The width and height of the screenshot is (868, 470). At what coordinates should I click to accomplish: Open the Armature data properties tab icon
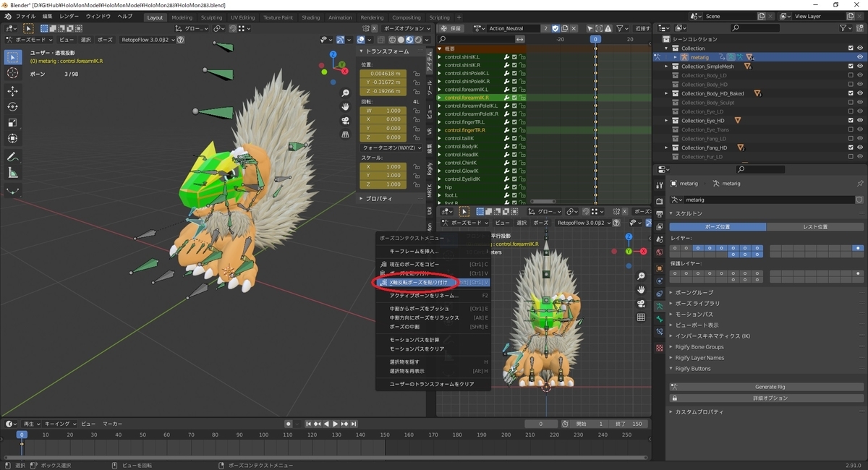pos(659,307)
